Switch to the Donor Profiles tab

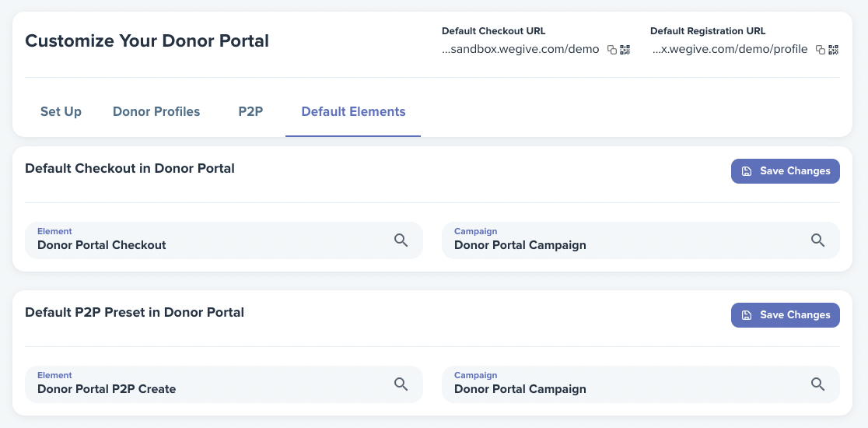156,112
